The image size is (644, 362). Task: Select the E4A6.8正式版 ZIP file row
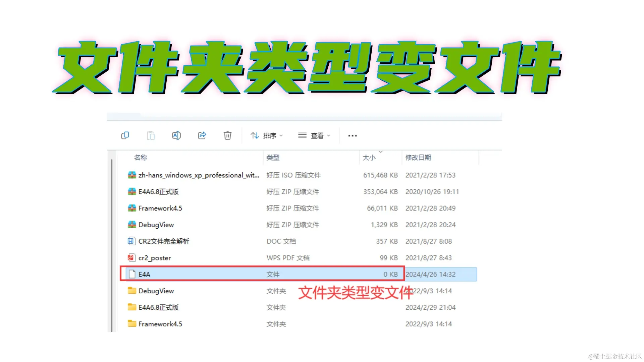coord(235,191)
